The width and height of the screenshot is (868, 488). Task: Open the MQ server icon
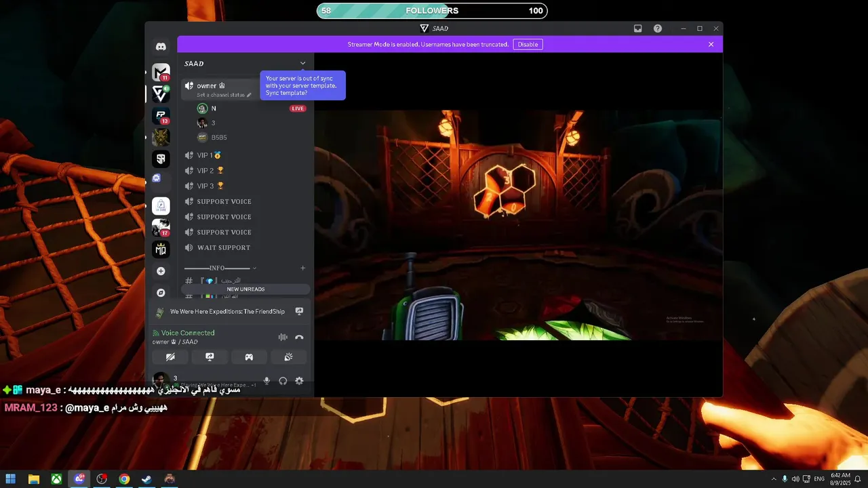click(161, 249)
